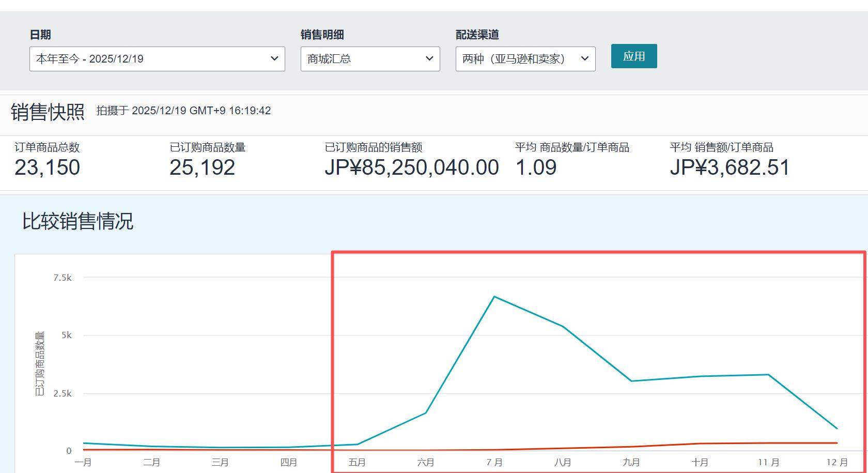Click the red line endpoint at 12月
The image size is (868, 473).
pyautogui.click(x=836, y=443)
